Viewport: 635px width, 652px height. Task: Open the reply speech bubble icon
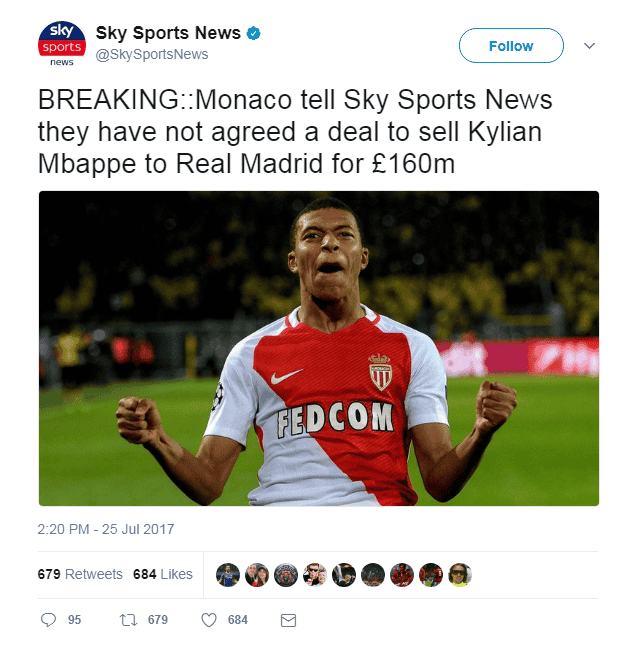coord(48,620)
